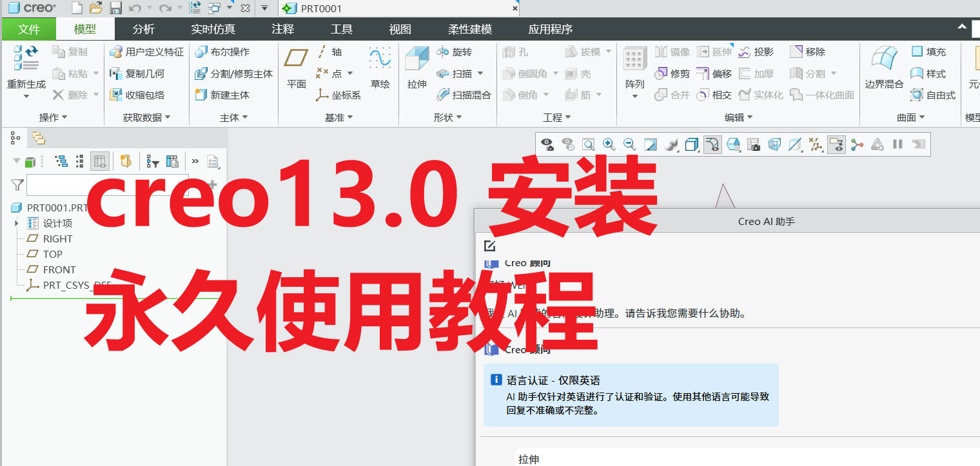Screen dimensions: 980x466
Task: Click the 旋转 (Revolve) tool
Action: pyautogui.click(x=455, y=52)
